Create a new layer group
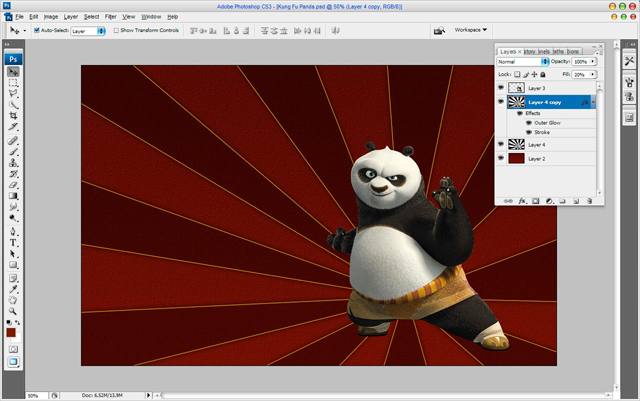The image size is (640, 401). click(562, 201)
